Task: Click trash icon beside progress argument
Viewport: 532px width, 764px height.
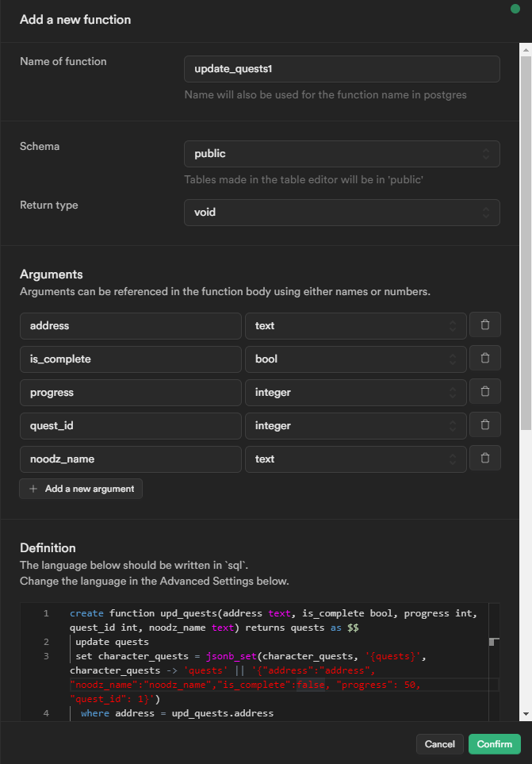Action: pos(484,392)
